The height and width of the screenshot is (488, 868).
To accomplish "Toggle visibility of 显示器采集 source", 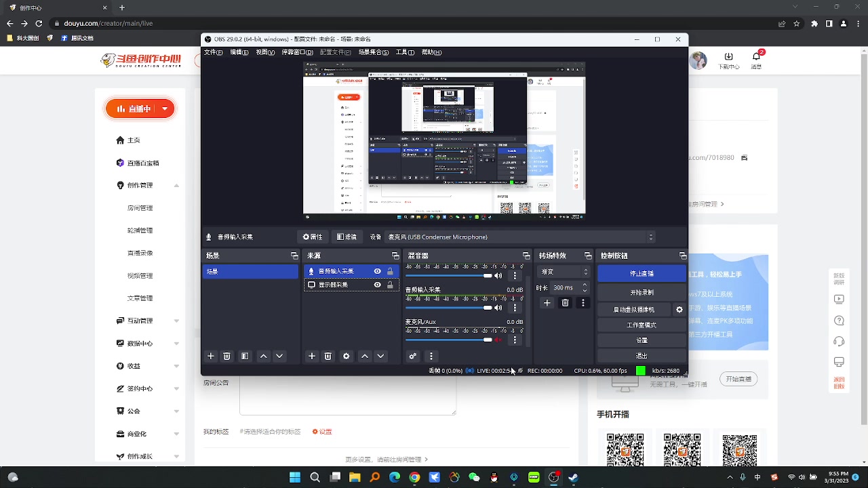I will 378,285.
